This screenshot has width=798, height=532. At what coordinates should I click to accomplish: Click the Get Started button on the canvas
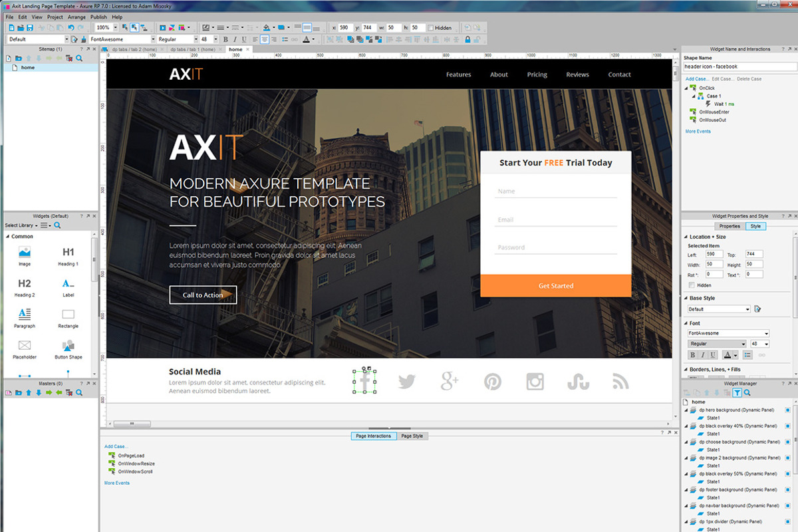tap(556, 286)
